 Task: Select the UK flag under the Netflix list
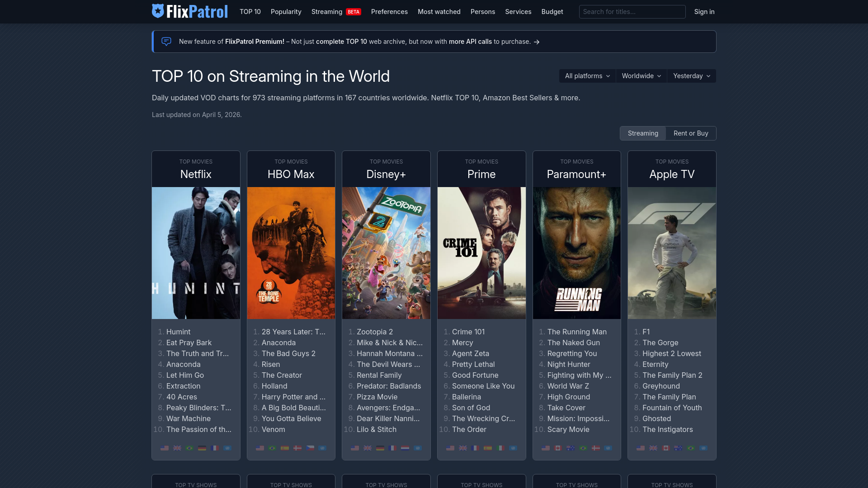(x=177, y=448)
